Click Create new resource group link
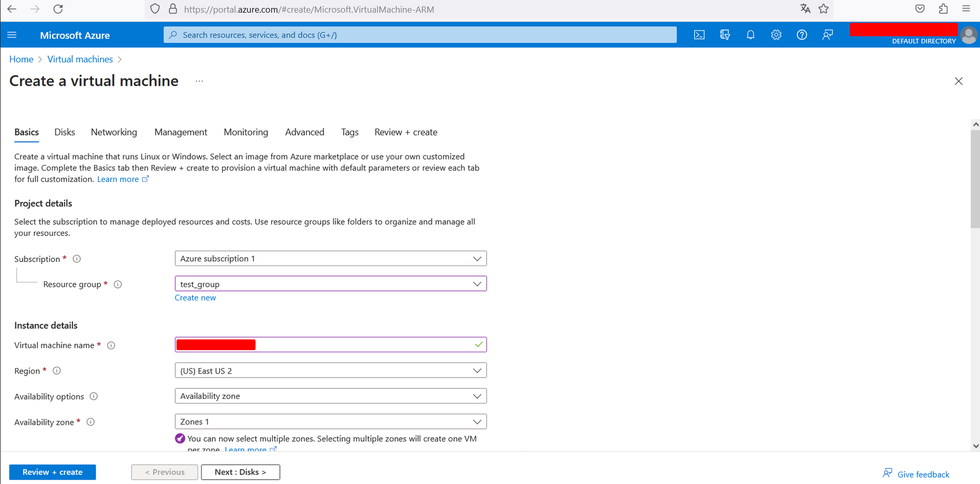The width and height of the screenshot is (980, 484). pos(195,298)
